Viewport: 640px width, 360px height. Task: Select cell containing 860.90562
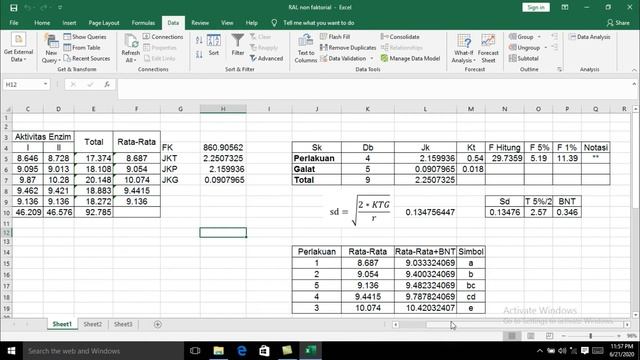click(223, 147)
